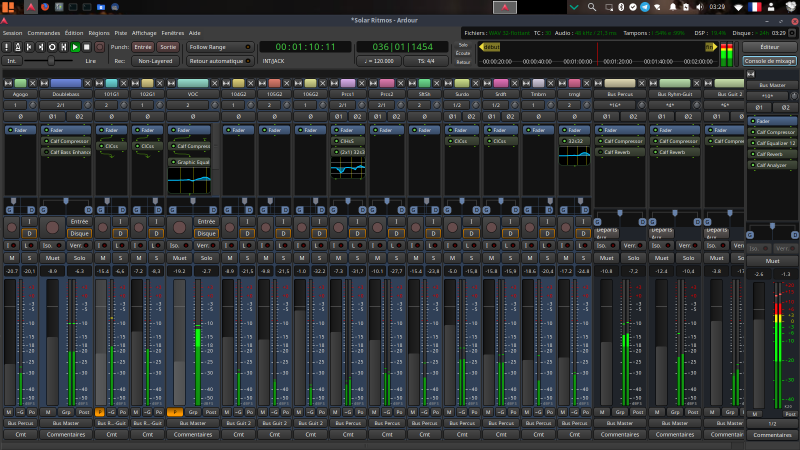
Task: Arm the global record button in transport
Action: tap(98, 47)
